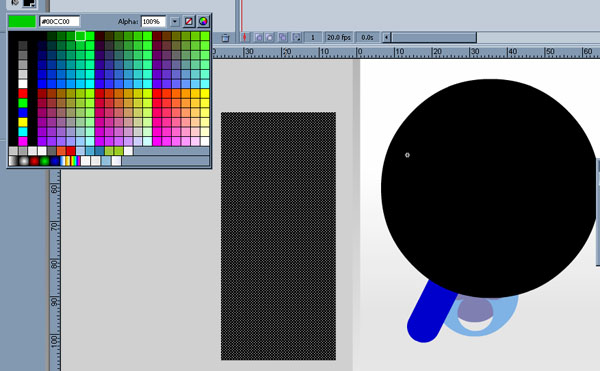
Task: Pick pure red in the basic colors column
Action: click(23, 93)
